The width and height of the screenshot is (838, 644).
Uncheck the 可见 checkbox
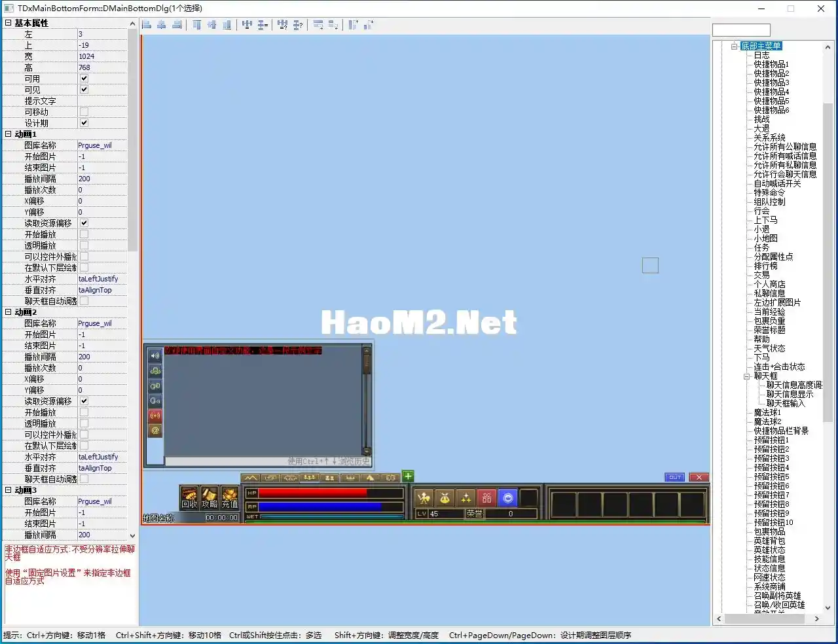[84, 90]
